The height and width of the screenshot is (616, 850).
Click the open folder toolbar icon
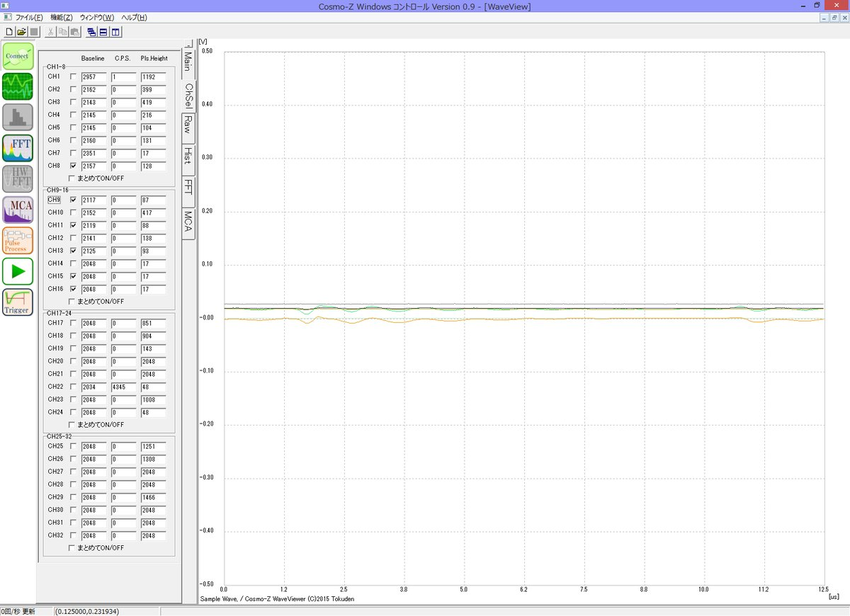tap(21, 32)
